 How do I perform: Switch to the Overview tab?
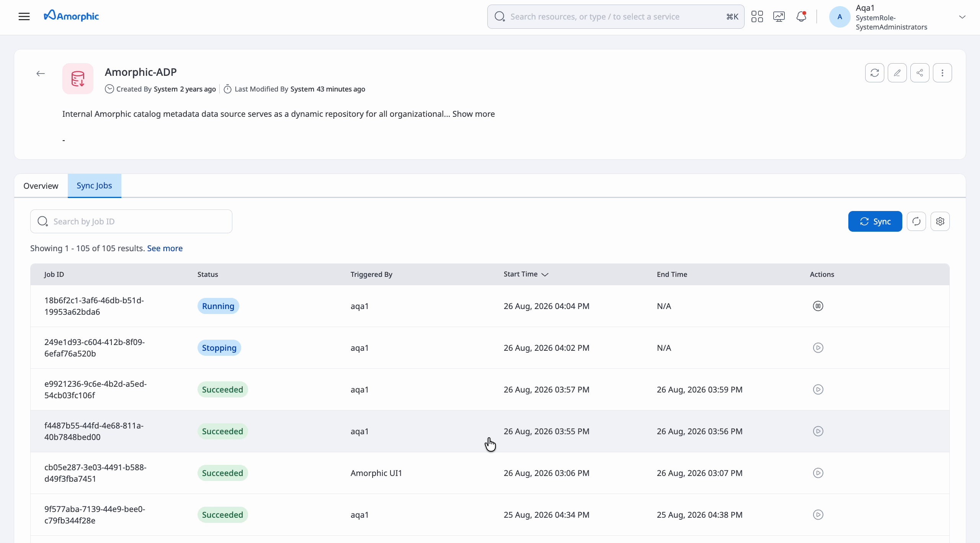tap(41, 186)
